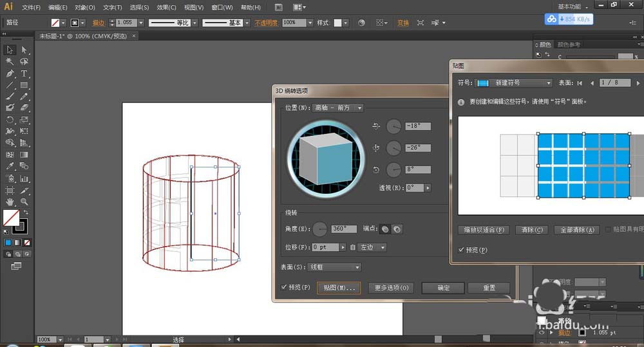This screenshot has height=347, width=644.
Task: Select the Selection tool (black arrow)
Action: 10,50
